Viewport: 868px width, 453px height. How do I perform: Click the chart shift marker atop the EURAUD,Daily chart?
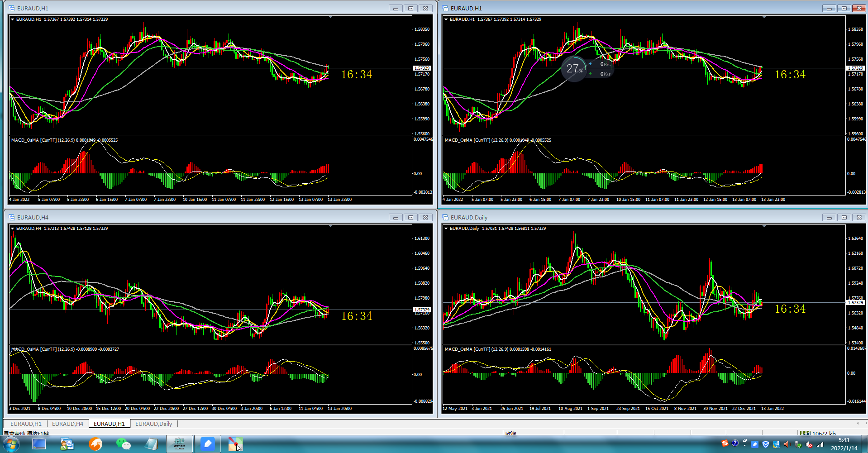(764, 226)
